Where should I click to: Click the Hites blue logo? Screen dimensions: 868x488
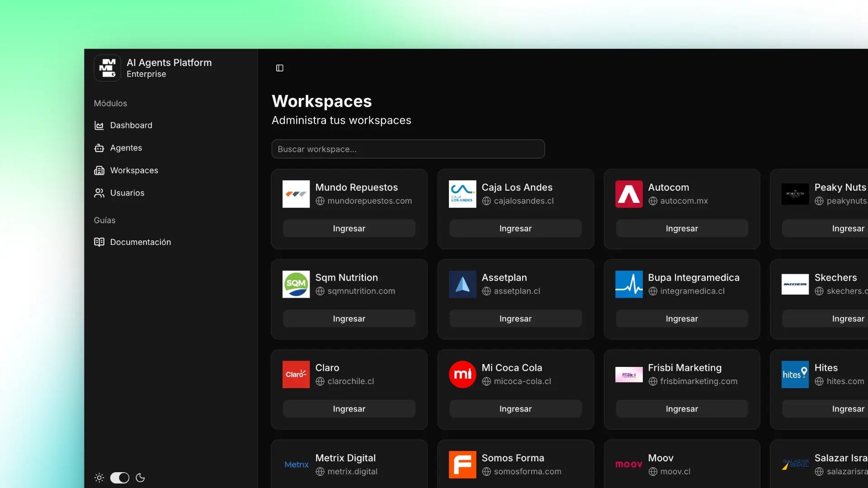(x=795, y=375)
